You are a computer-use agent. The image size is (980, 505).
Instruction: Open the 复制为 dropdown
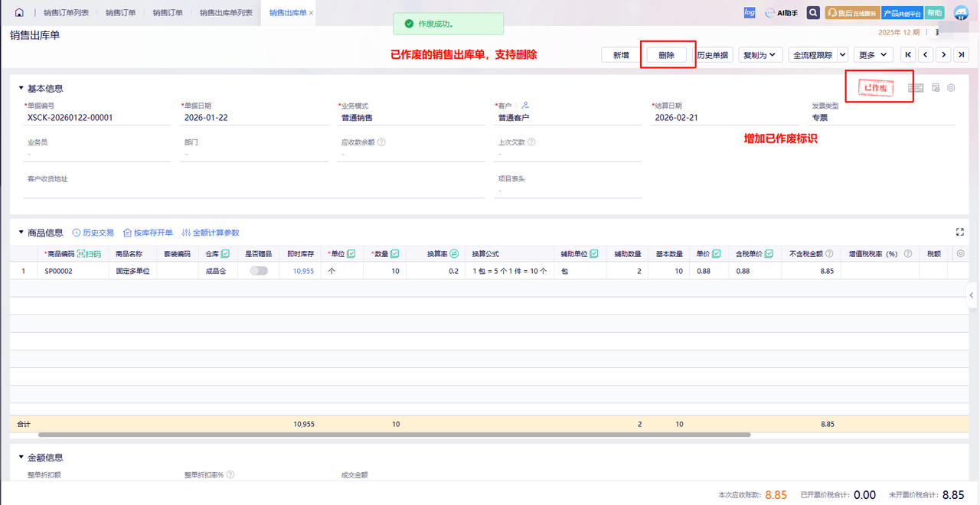tap(760, 54)
